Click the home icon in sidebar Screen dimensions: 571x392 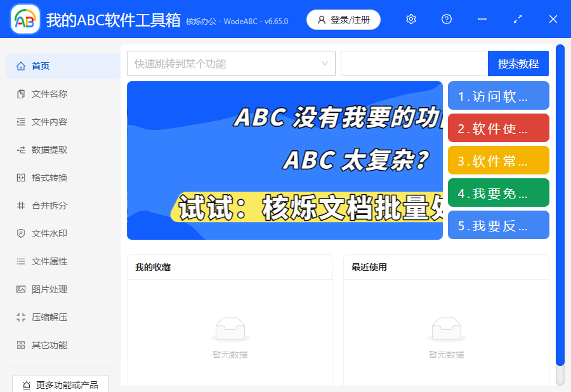click(21, 66)
